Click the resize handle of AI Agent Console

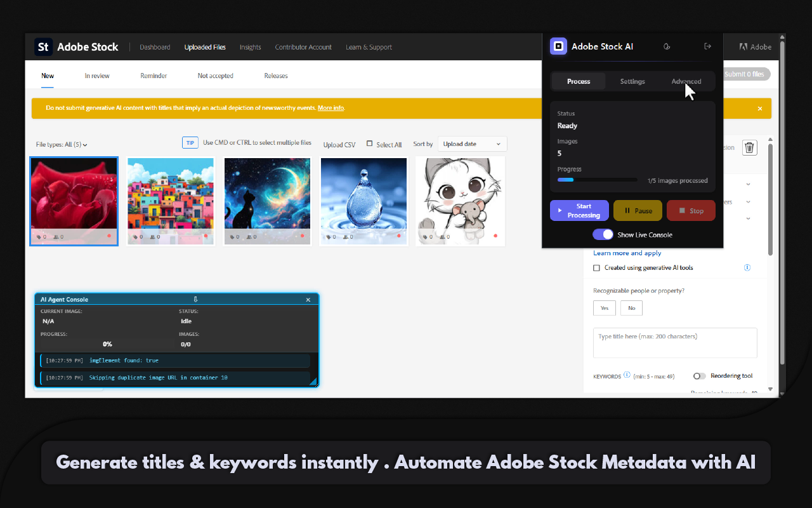tap(313, 382)
